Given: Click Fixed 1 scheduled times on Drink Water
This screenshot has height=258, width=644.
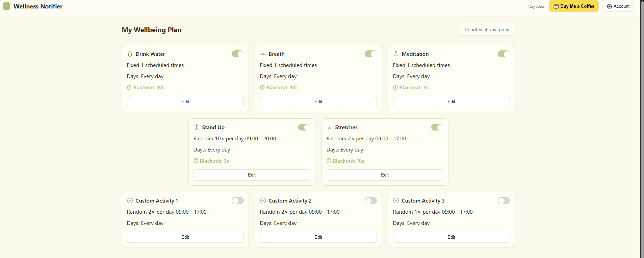Looking at the screenshot, I should pyautogui.click(x=155, y=65).
